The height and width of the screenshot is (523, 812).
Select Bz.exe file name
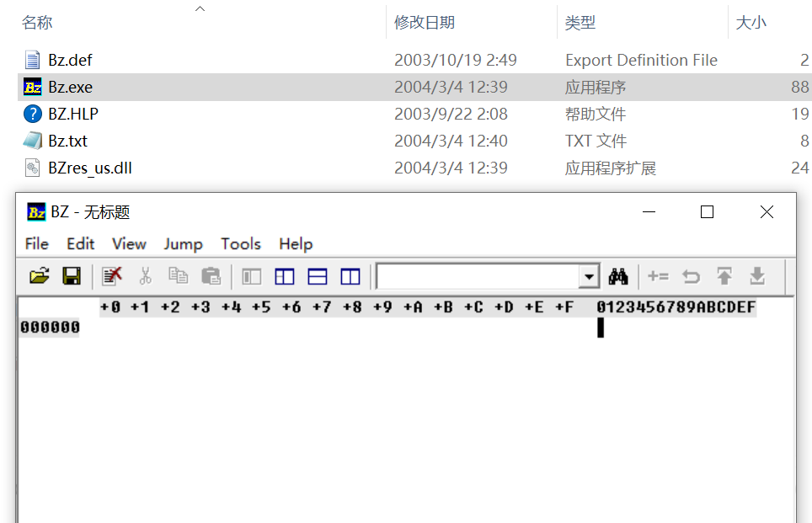point(71,87)
